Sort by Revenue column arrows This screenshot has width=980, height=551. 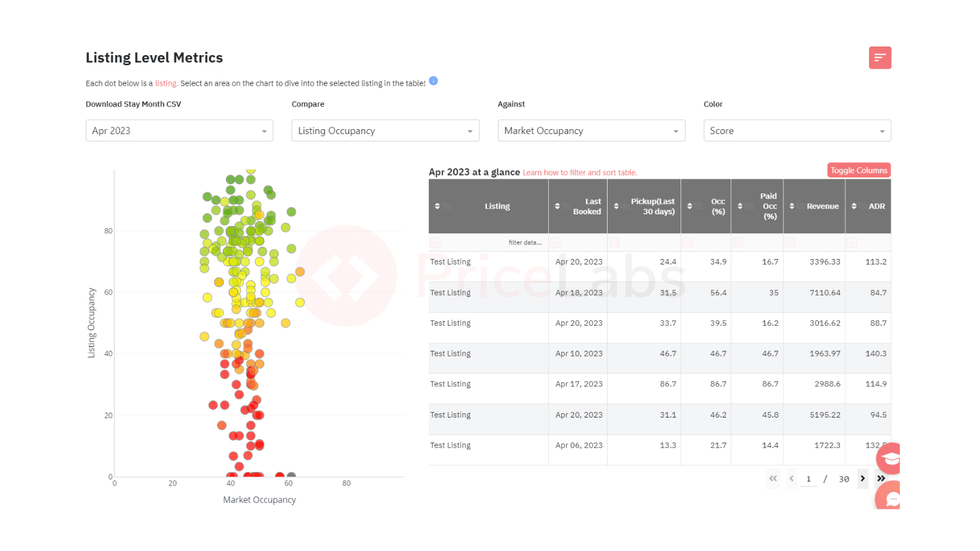792,206
